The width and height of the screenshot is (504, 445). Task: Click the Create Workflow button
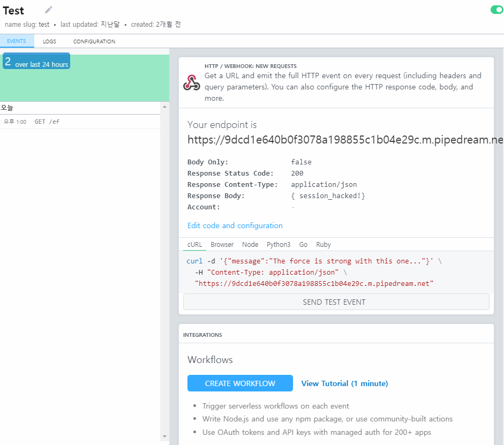[x=240, y=383]
